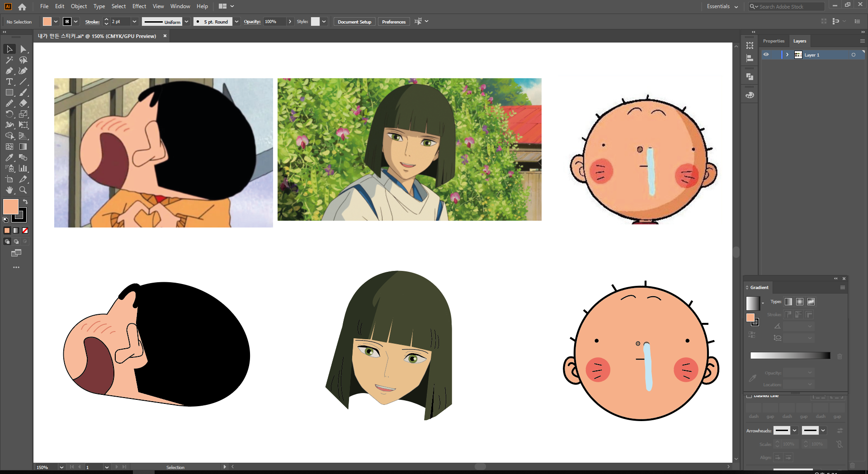
Task: Choose the Column Graph tool
Action: point(24,168)
